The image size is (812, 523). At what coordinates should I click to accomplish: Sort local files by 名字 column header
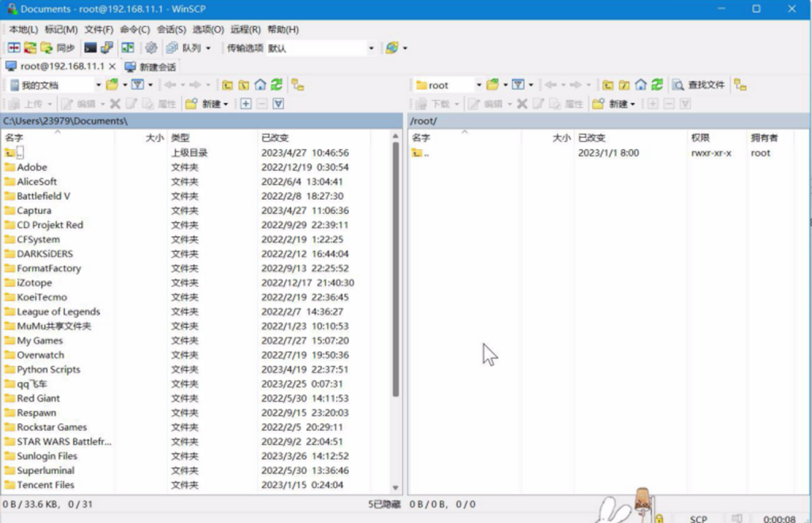coord(58,138)
